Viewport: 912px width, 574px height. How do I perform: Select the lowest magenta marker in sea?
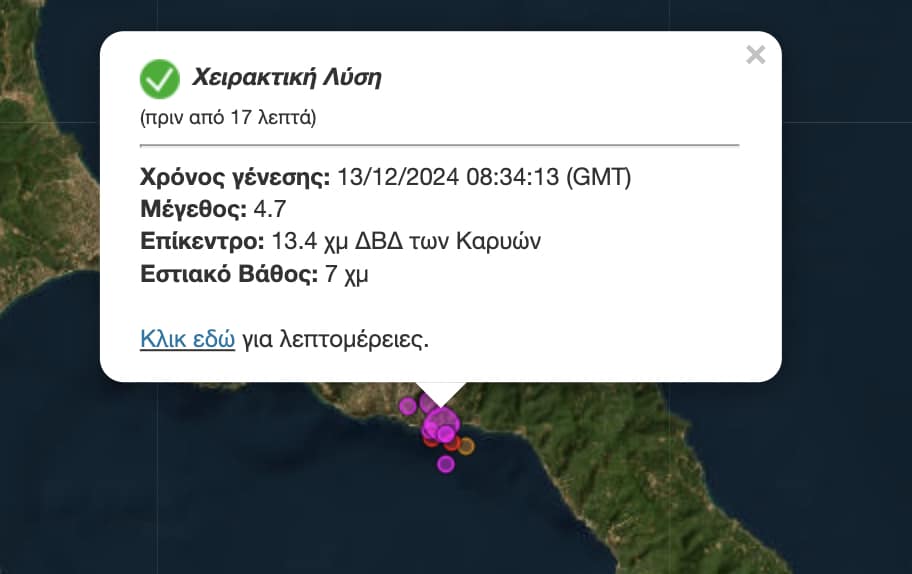446,464
